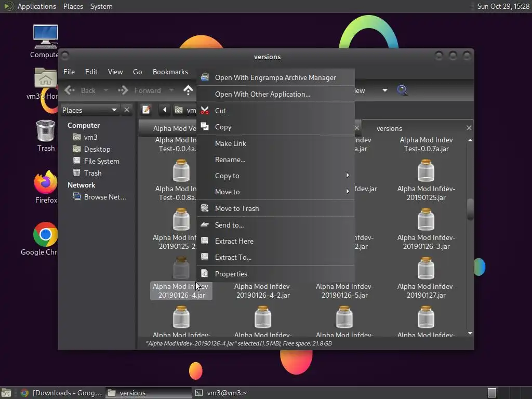Click the Extract To archive icon

click(x=205, y=257)
